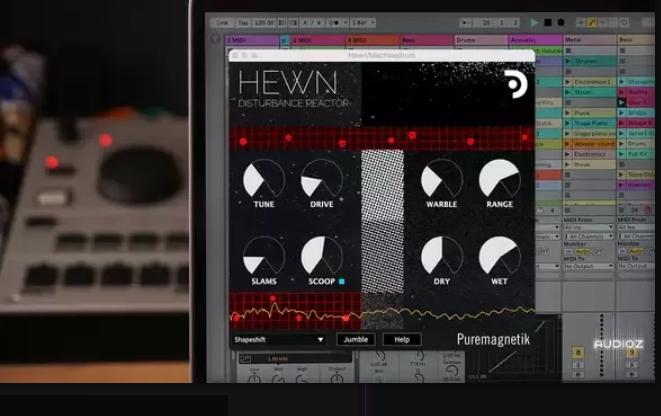Start playback with the green Play button
Screen dimensions: 661x416
point(535,22)
